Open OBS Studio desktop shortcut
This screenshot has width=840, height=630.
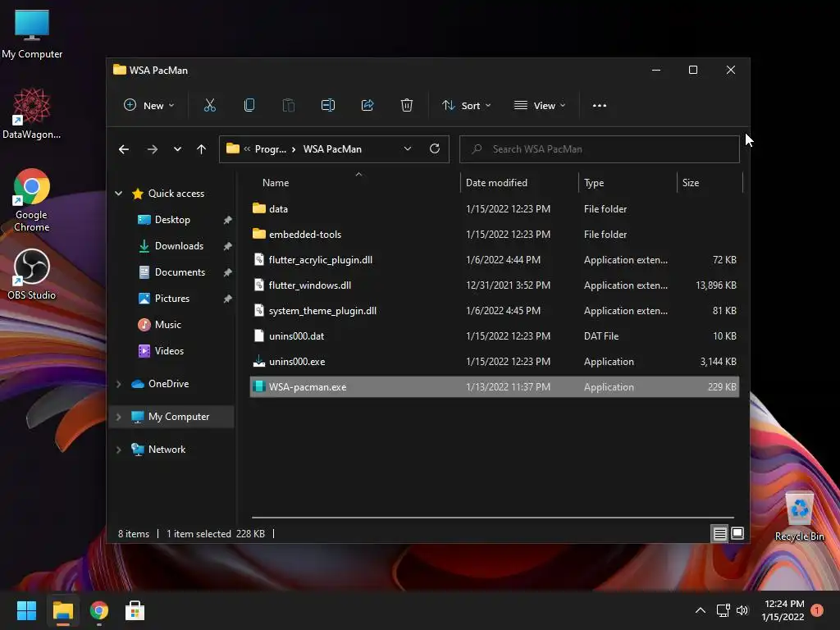click(32, 275)
